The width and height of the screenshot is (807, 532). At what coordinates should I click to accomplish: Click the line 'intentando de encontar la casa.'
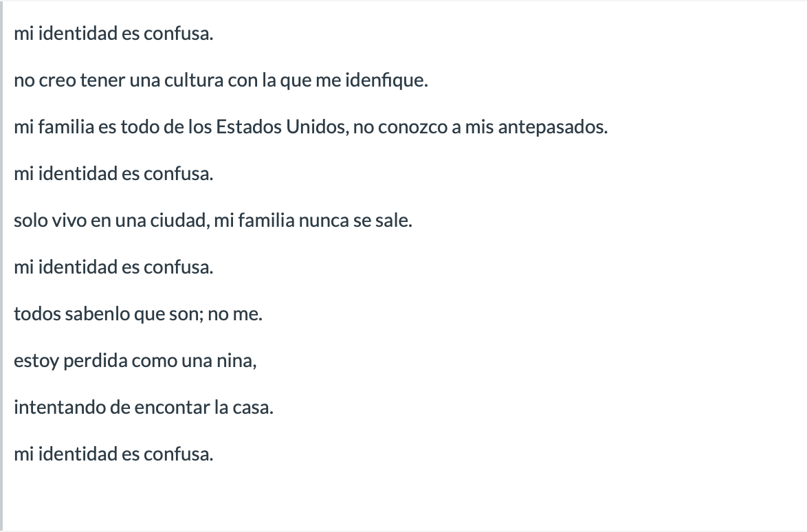coord(144,408)
